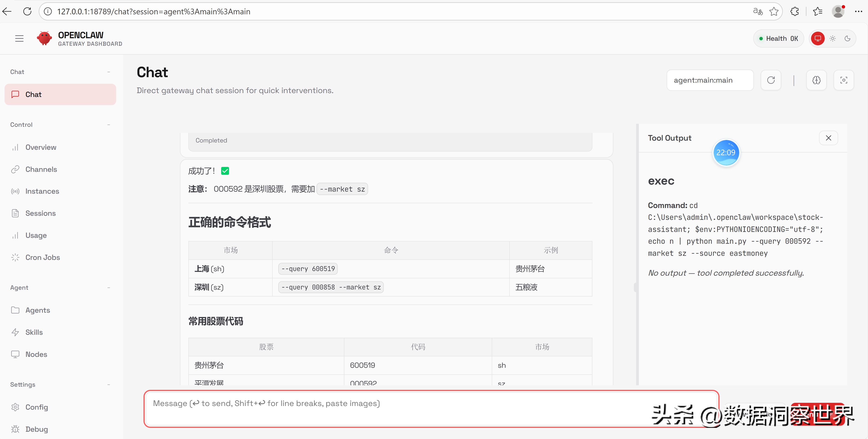Open browser extensions icon

(x=794, y=11)
